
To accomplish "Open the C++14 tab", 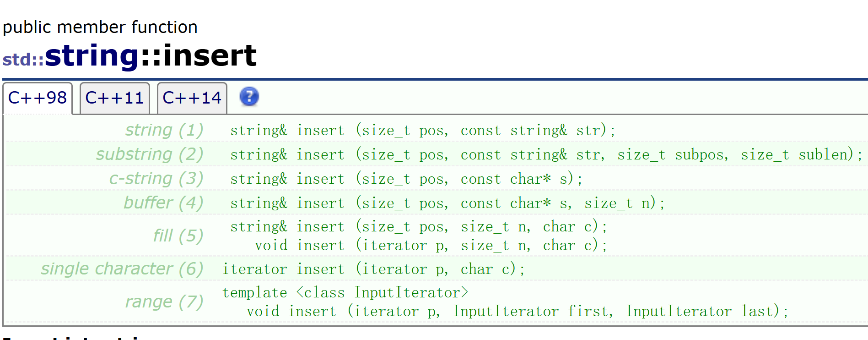I will (x=192, y=98).
